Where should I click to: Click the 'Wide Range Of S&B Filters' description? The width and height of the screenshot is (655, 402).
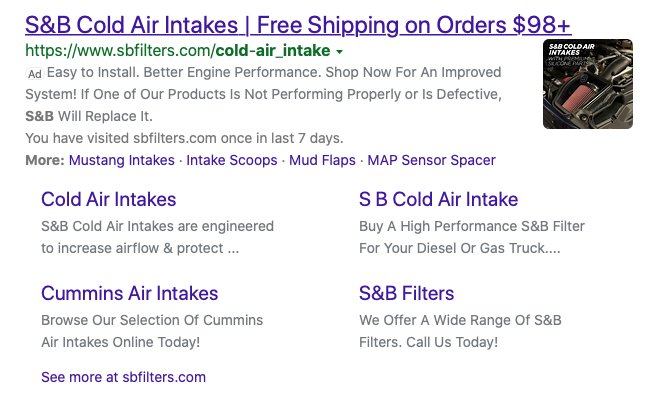coord(460,331)
